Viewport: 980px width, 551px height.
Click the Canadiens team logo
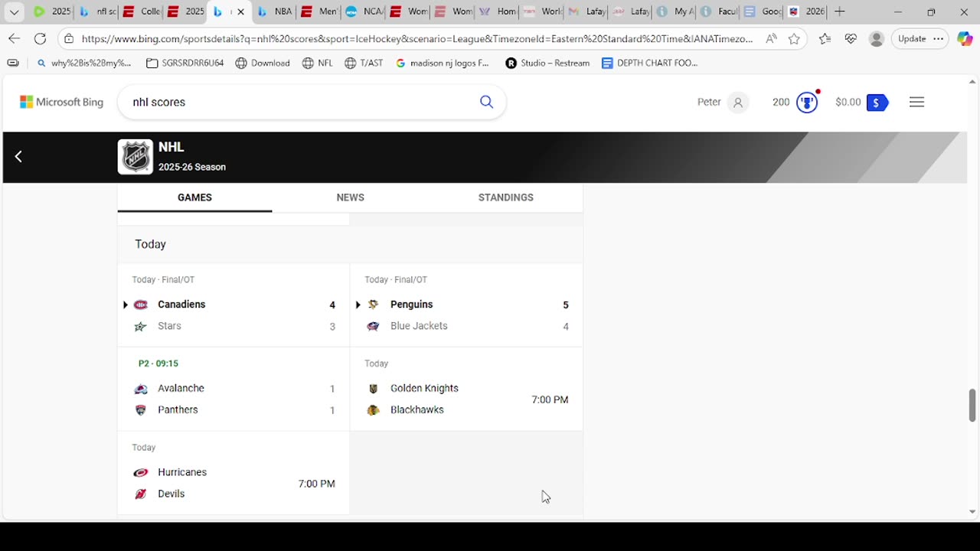pyautogui.click(x=140, y=305)
